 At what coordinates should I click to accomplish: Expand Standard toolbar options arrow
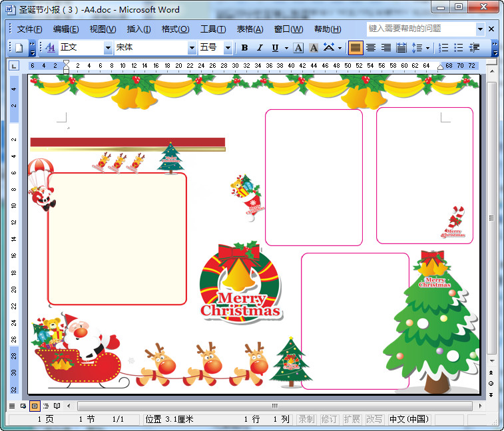32,48
